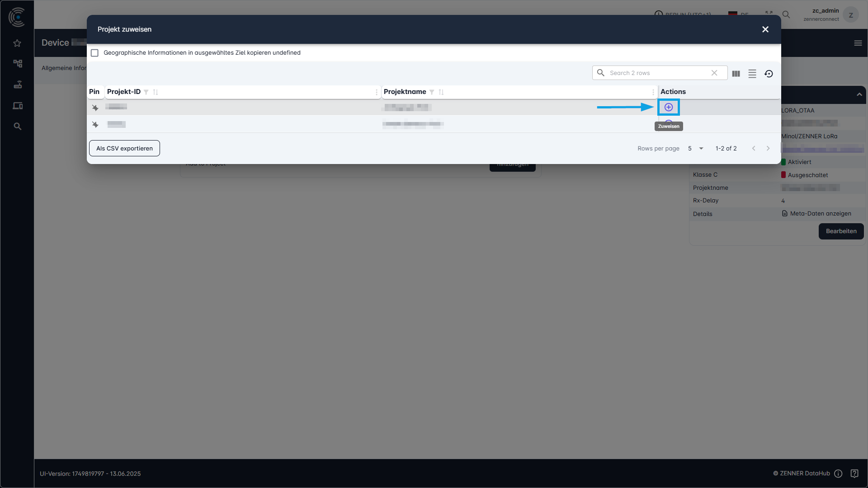868x488 pixels.
Task: Open Projekt-ID column options menu
Action: [377, 92]
